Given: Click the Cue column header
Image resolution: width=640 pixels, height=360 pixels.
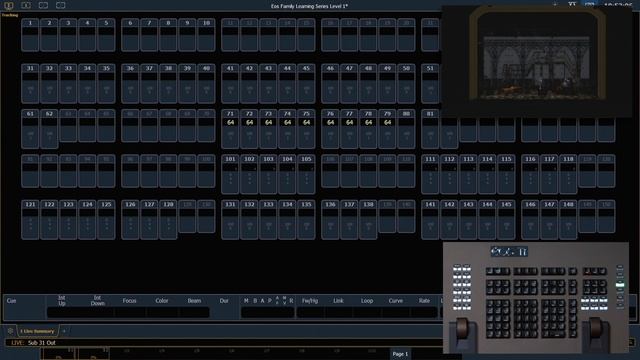Looking at the screenshot, I should click(11, 301).
